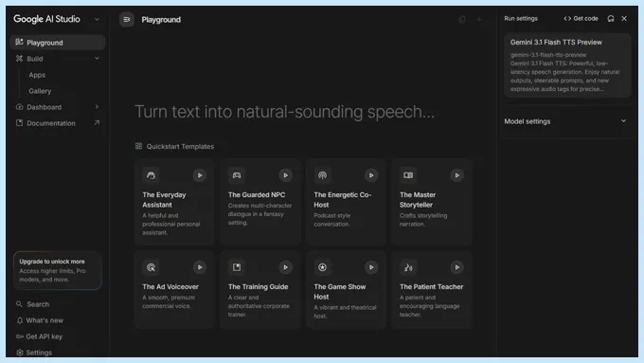
Task: Play The Guarded NPC template preview
Action: (285, 175)
